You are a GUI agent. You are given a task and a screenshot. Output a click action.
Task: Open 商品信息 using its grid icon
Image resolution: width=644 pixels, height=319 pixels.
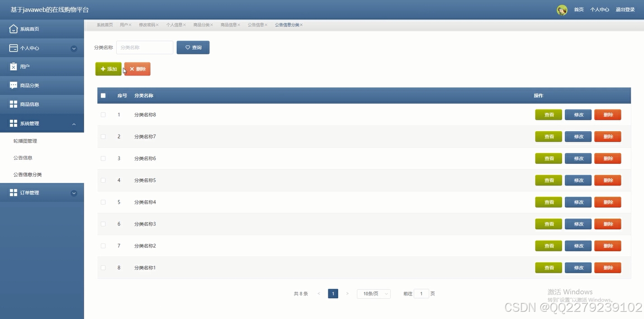click(14, 104)
